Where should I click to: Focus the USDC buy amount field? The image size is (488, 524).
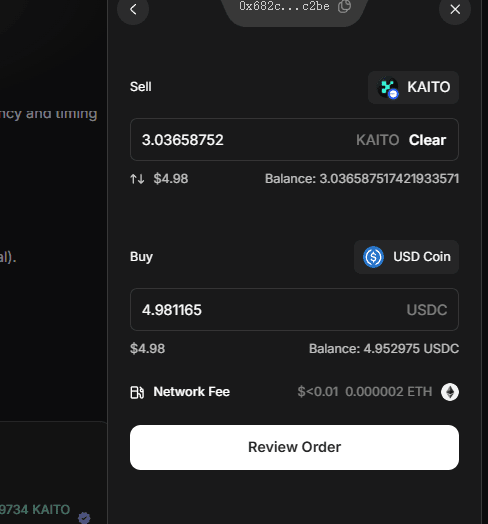(294, 309)
